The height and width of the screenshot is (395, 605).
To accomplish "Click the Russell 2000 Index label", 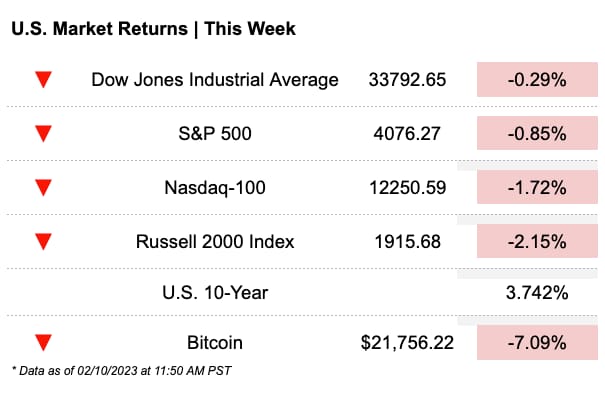I will pyautogui.click(x=215, y=242).
